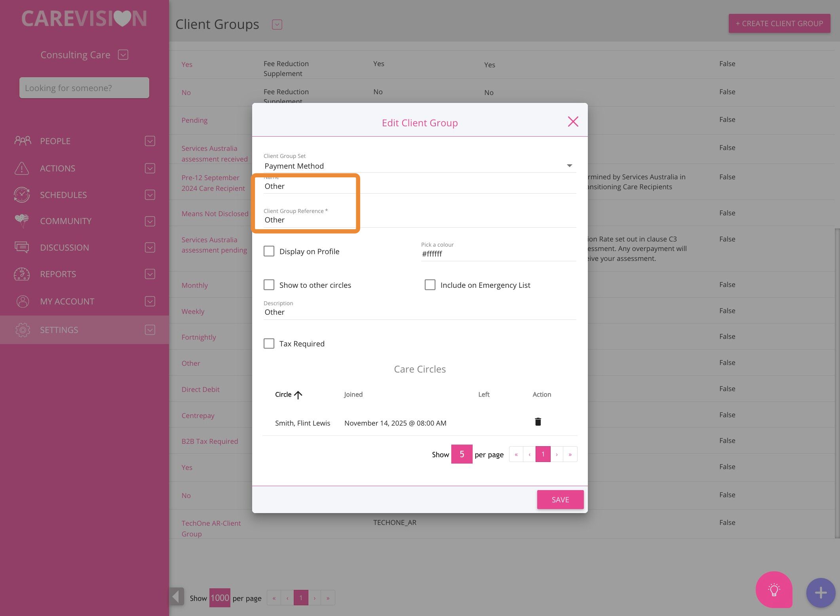840x616 pixels.
Task: Enable the Display on Profile checkbox
Action: [269, 251]
